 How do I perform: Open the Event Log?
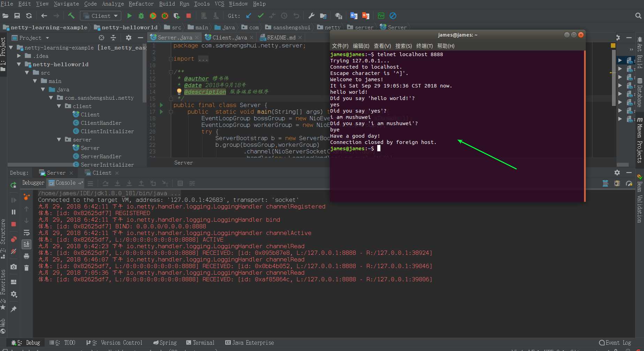point(615,343)
